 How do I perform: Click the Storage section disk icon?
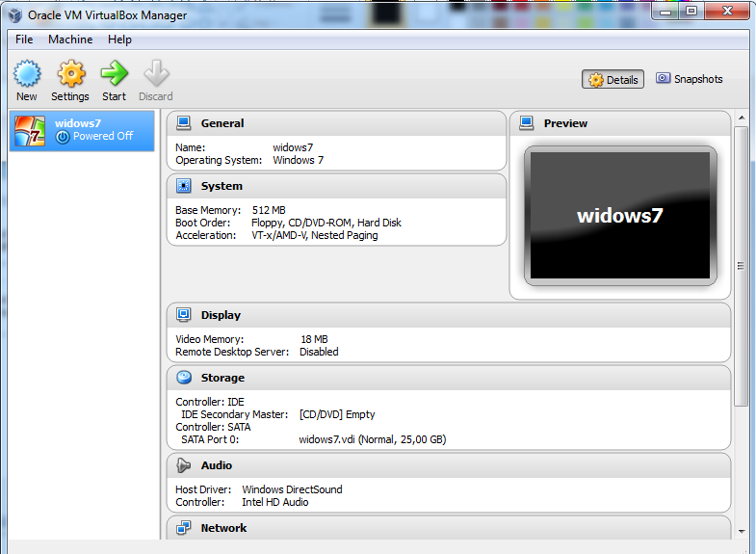click(184, 378)
